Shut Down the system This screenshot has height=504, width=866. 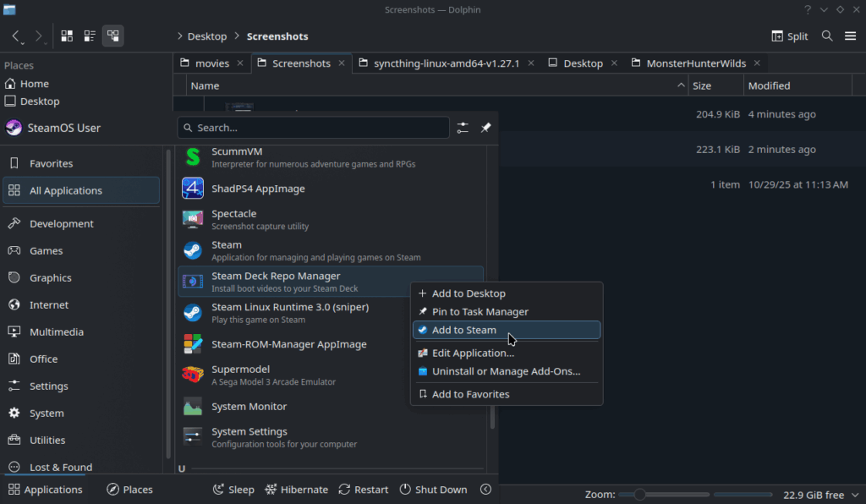click(x=433, y=489)
